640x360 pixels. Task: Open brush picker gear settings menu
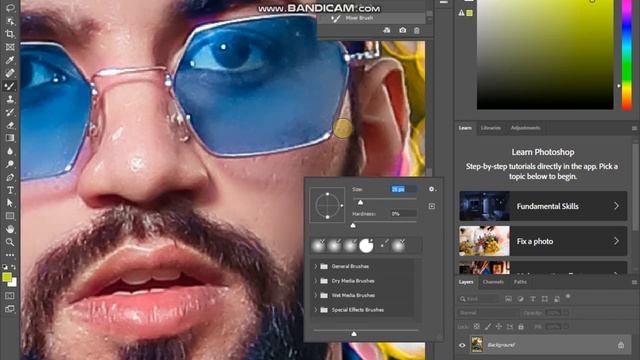pos(432,189)
